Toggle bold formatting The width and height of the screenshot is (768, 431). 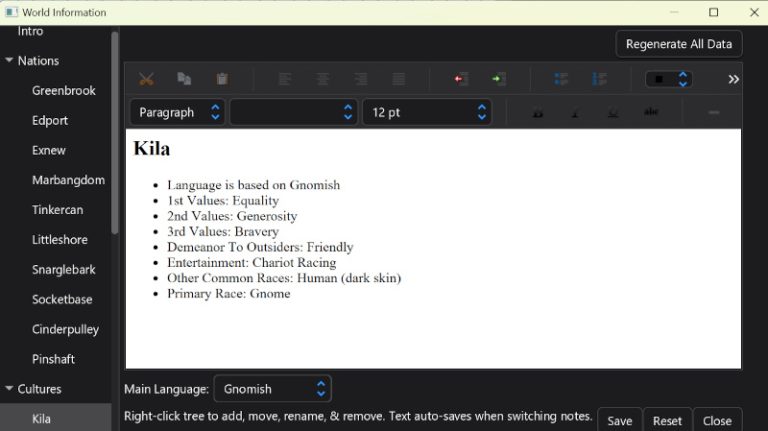tap(537, 112)
